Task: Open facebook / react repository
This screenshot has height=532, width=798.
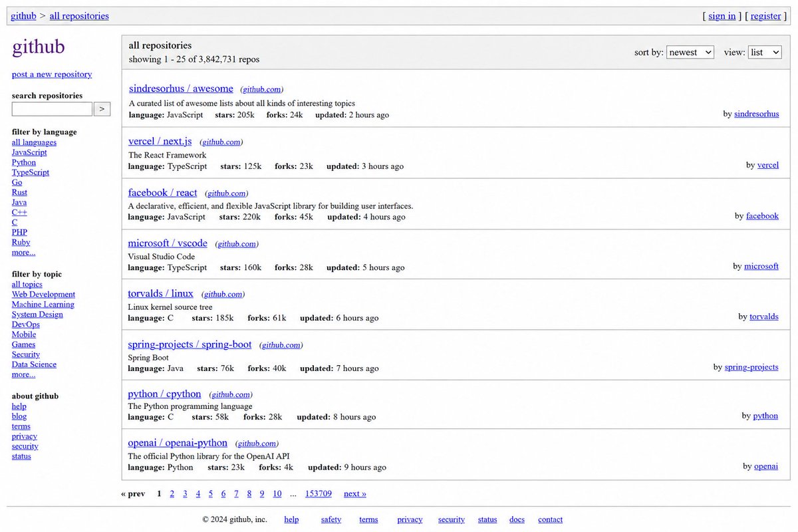Action: (162, 192)
